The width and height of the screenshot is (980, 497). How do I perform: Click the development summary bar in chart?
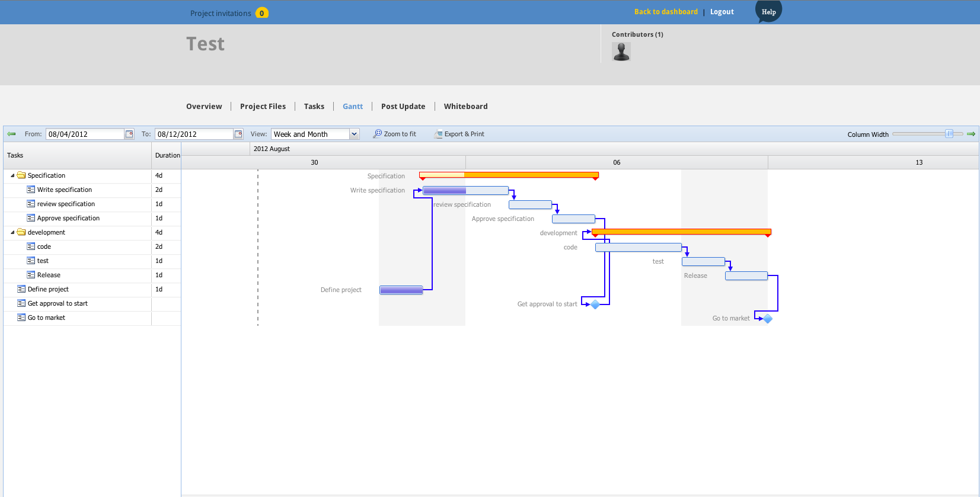tap(681, 232)
